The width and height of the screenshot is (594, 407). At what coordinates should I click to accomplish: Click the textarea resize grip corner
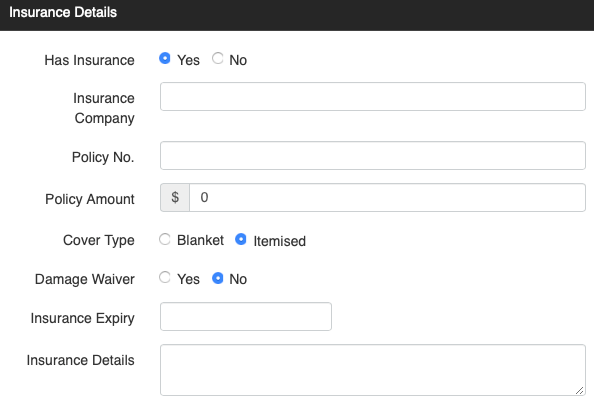pyautogui.click(x=580, y=390)
